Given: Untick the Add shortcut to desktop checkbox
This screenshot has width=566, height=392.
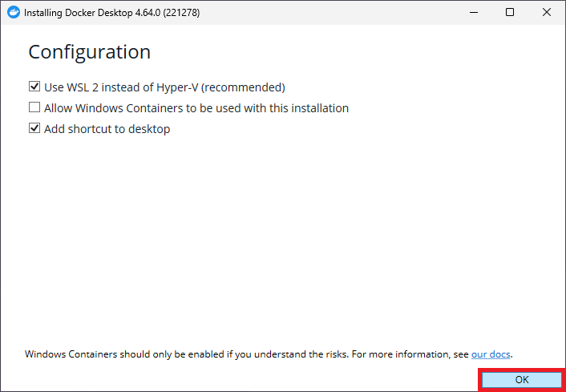Looking at the screenshot, I should point(34,129).
